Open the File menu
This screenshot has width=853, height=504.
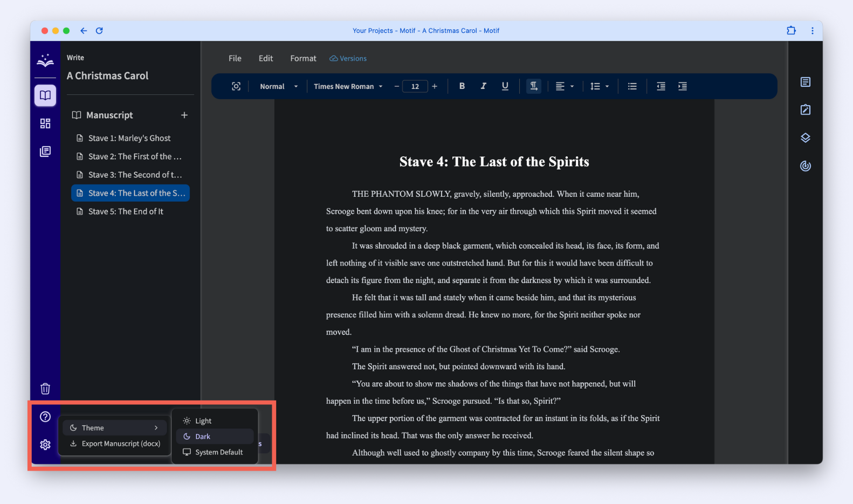pyautogui.click(x=235, y=58)
